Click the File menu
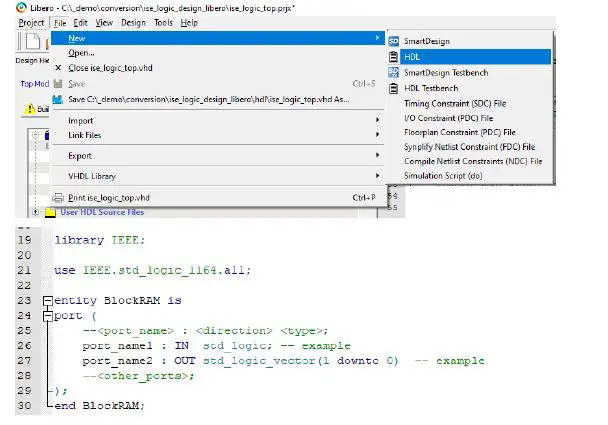 pos(60,23)
